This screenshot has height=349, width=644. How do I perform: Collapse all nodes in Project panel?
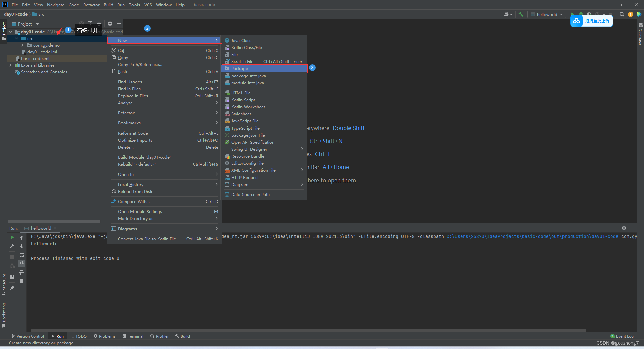[99, 24]
